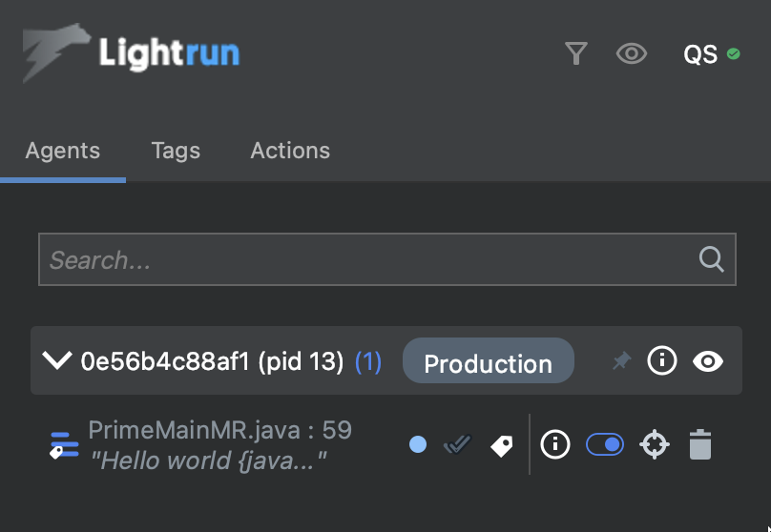Click the crosshair target icon for the action
The image size is (771, 532).
point(654,444)
